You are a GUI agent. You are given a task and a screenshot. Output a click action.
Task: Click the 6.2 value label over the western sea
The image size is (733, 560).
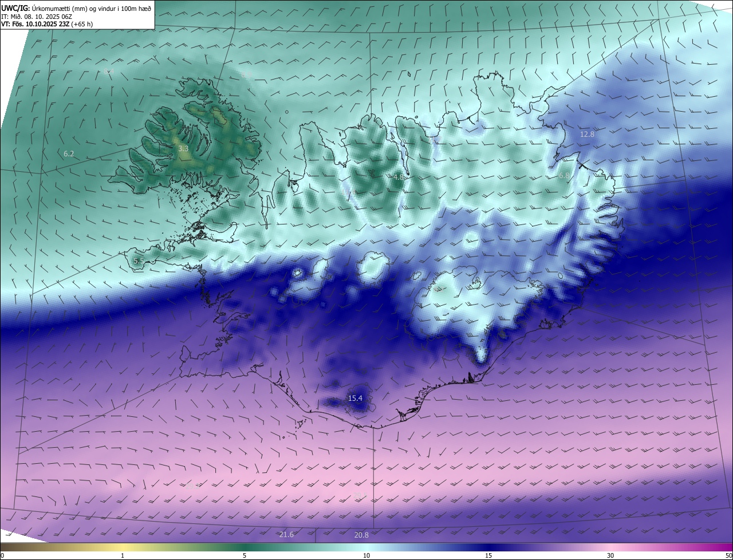coord(69,153)
